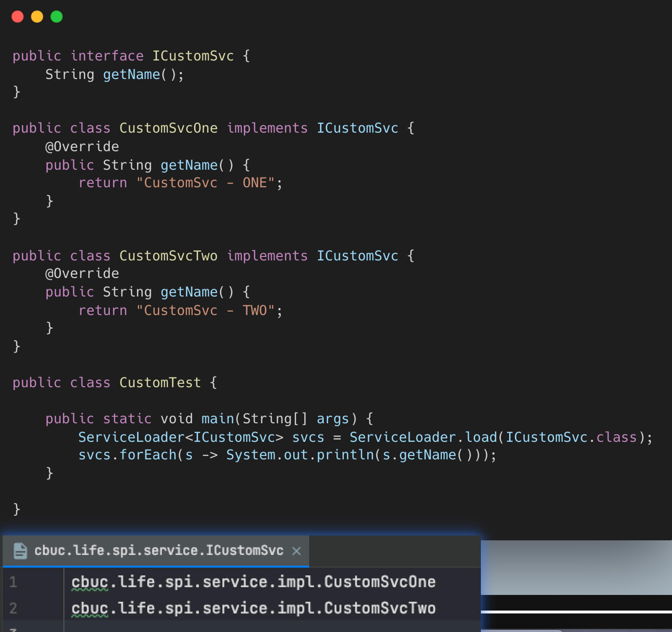The height and width of the screenshot is (632, 672).
Task: Click the CustomSvcOne class name
Action: coord(169,128)
